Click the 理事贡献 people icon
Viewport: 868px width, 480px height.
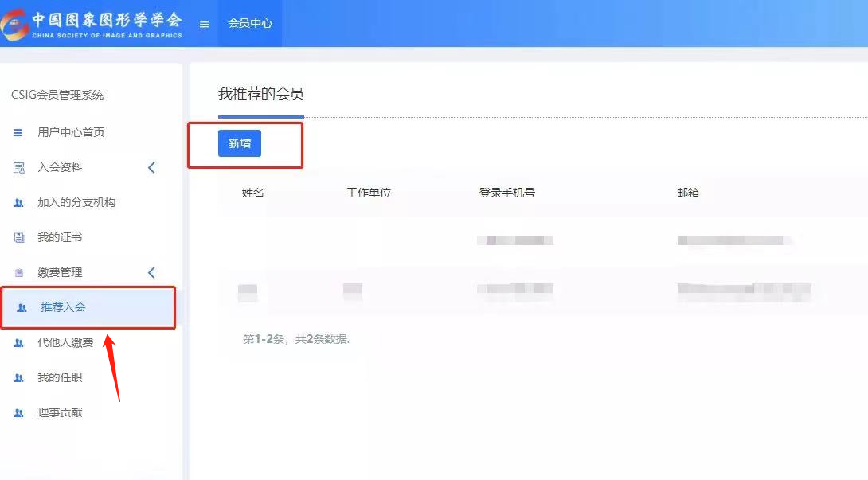(x=18, y=413)
